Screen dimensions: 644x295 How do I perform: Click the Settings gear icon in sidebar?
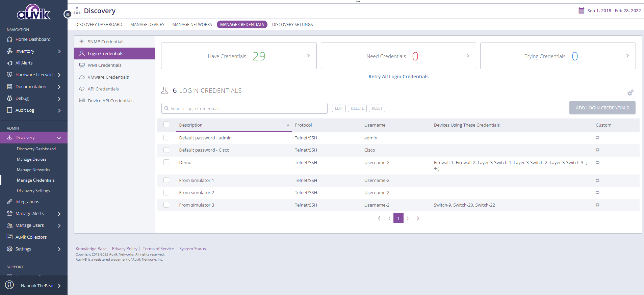click(x=9, y=249)
